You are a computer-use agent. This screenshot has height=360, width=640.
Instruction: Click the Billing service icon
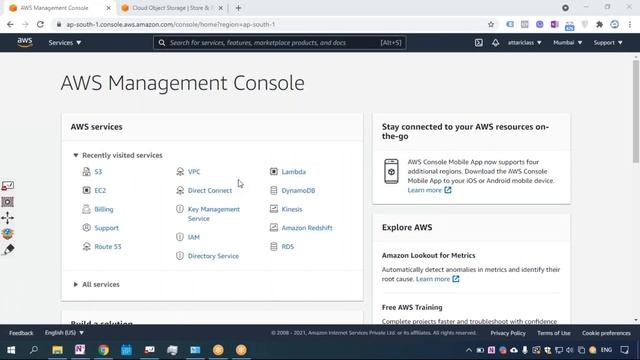(87, 209)
